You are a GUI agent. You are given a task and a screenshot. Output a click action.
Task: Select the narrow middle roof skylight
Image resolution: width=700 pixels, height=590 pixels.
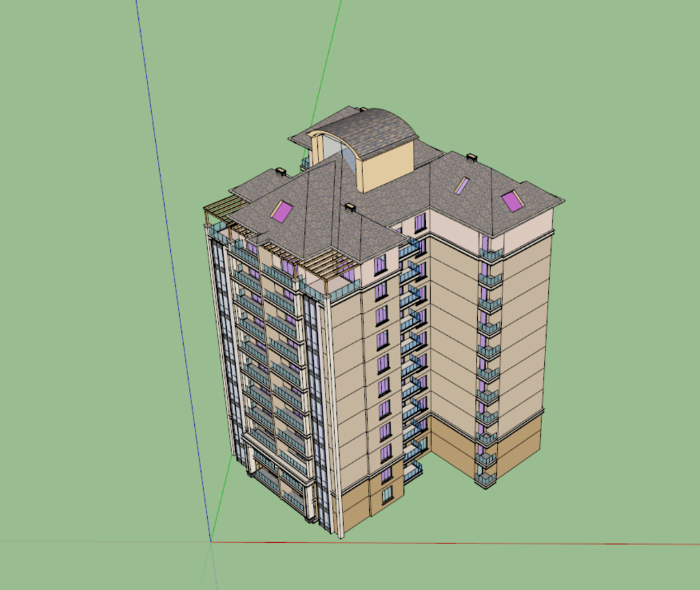pos(462,185)
